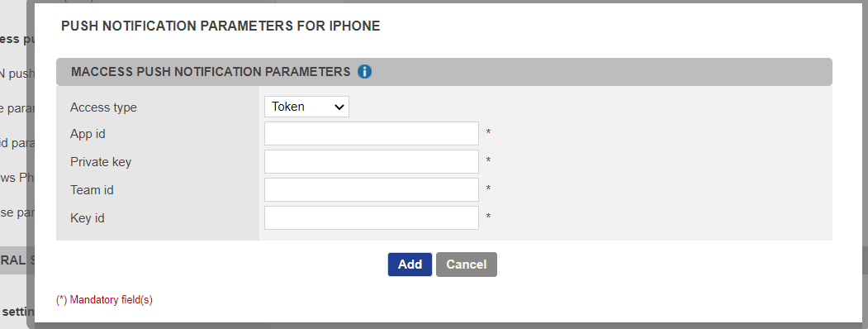
Task: Click the blue Add button
Action: pos(410,265)
